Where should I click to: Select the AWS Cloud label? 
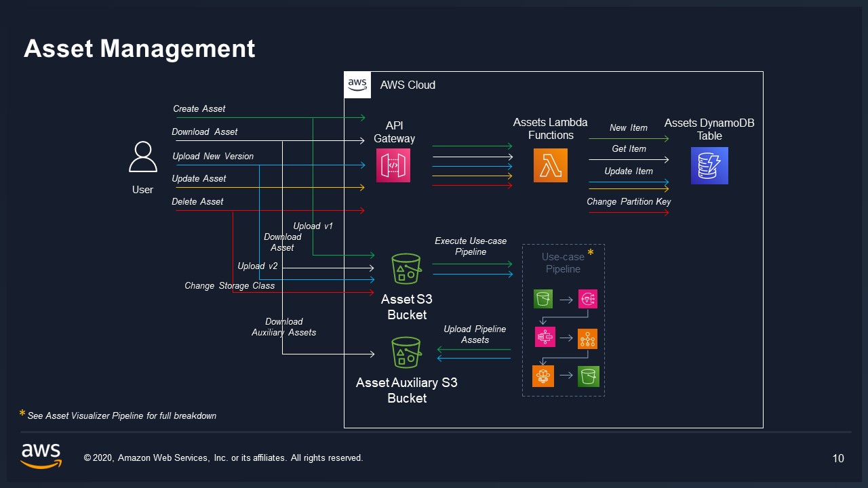pyautogui.click(x=408, y=85)
